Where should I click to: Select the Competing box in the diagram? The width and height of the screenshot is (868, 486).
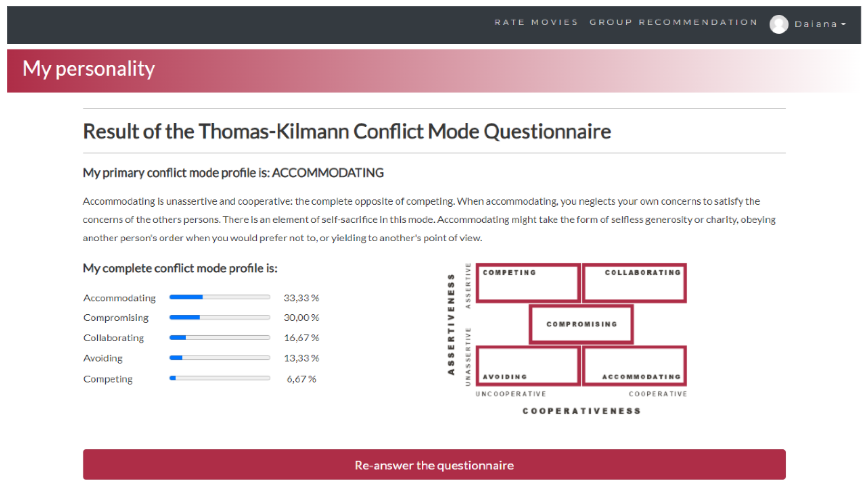point(528,283)
